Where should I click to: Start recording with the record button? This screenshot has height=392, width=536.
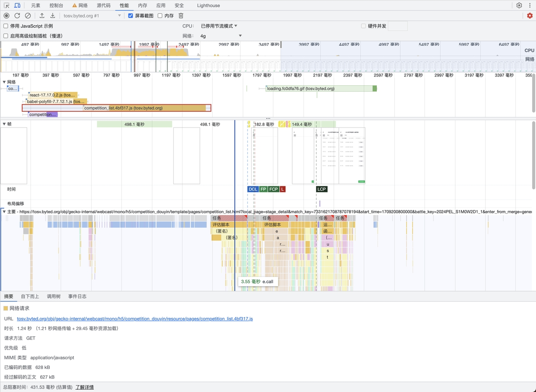6,15
